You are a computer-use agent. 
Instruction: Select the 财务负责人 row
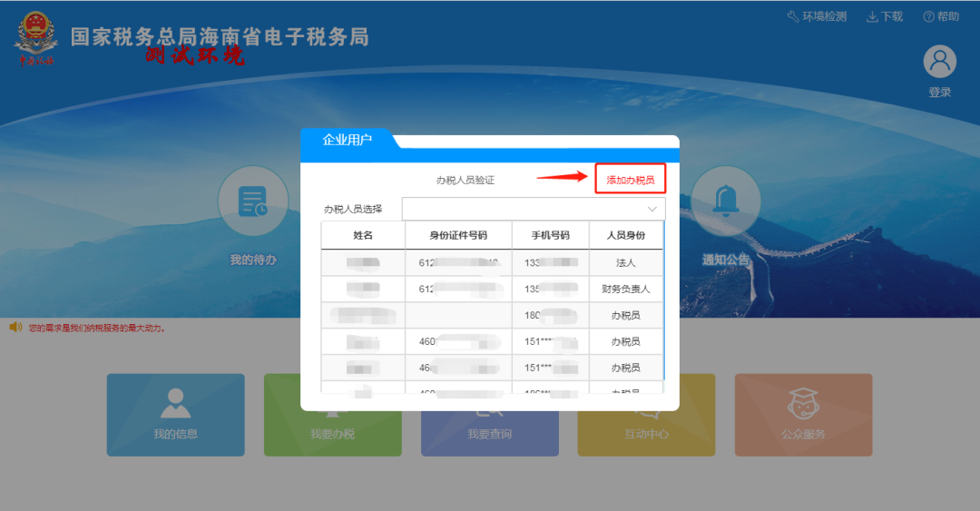[x=492, y=289]
